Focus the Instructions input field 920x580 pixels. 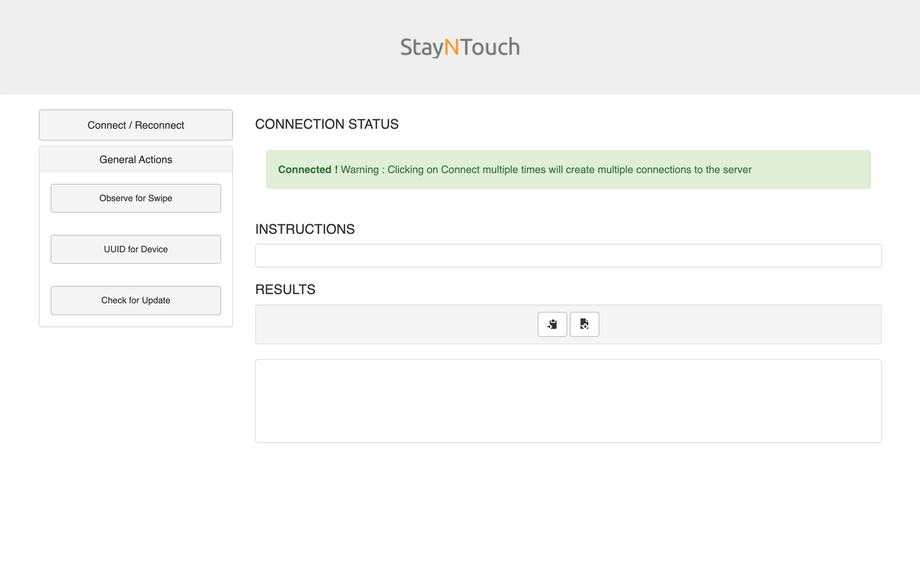[568, 256]
